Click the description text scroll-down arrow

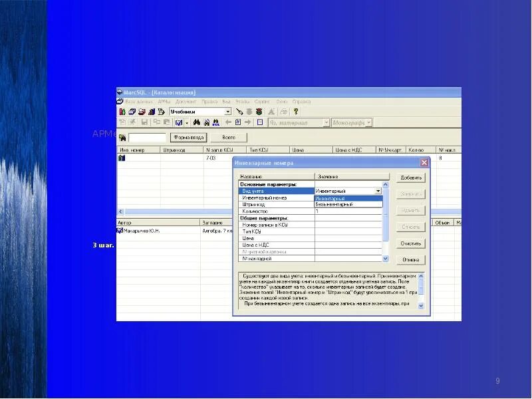(x=421, y=306)
